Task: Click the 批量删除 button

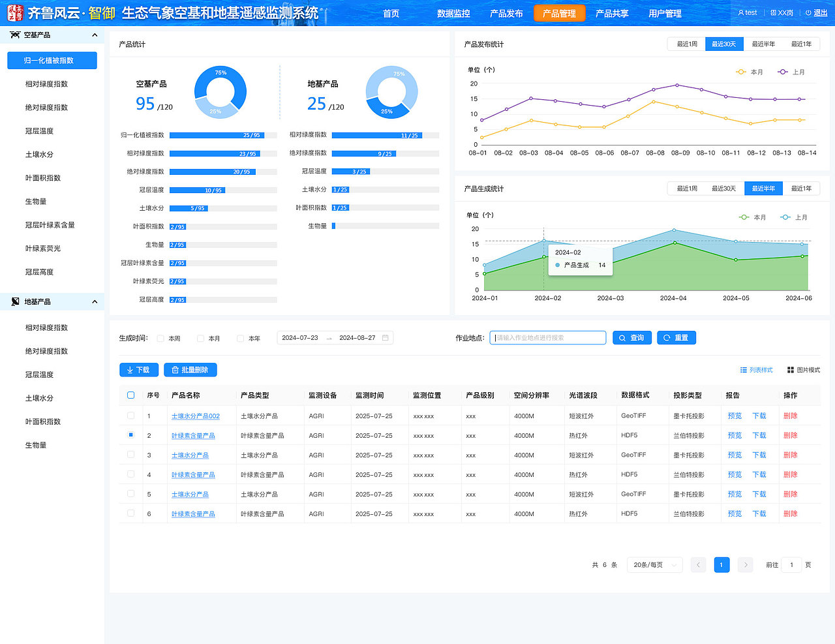Action: 190,370
